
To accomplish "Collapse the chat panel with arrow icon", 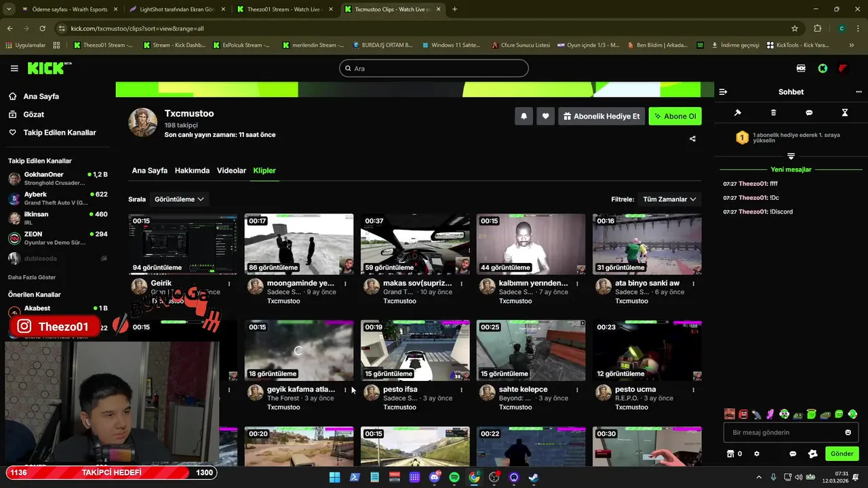I will pos(723,91).
